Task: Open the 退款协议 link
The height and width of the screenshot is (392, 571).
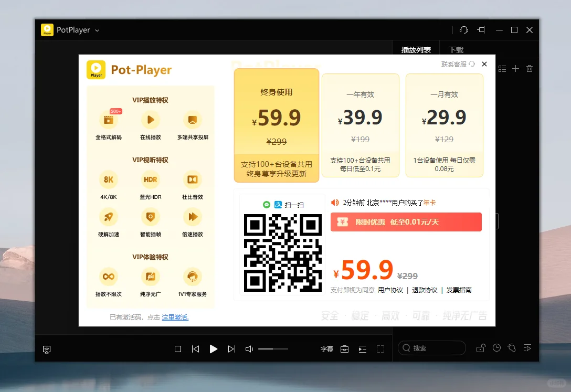Action: [x=425, y=290]
